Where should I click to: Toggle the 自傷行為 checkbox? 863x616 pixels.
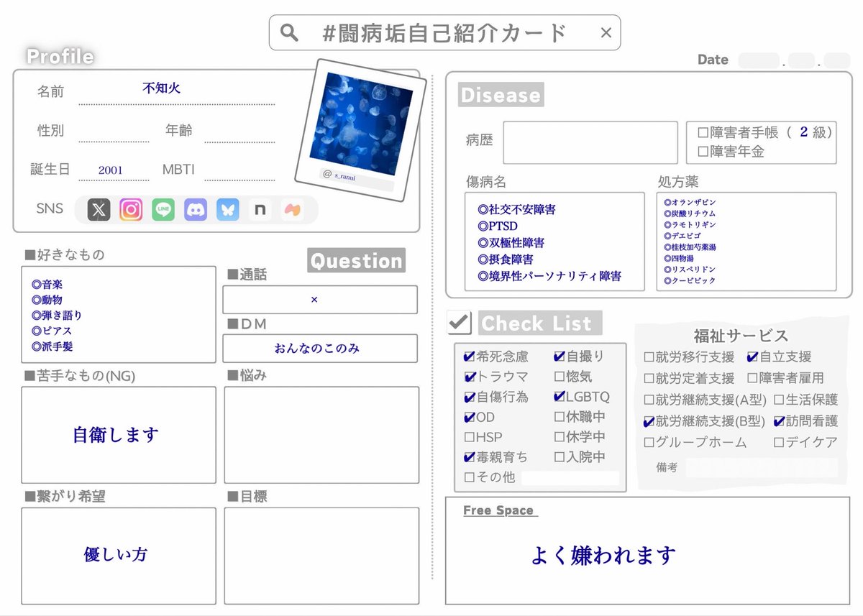click(x=470, y=396)
